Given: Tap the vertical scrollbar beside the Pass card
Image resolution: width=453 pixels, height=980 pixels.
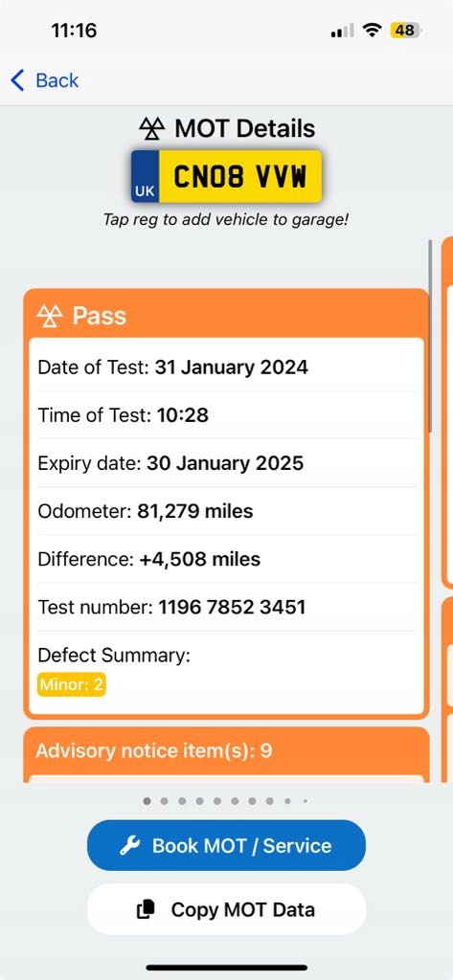Looking at the screenshot, I should point(430,336).
